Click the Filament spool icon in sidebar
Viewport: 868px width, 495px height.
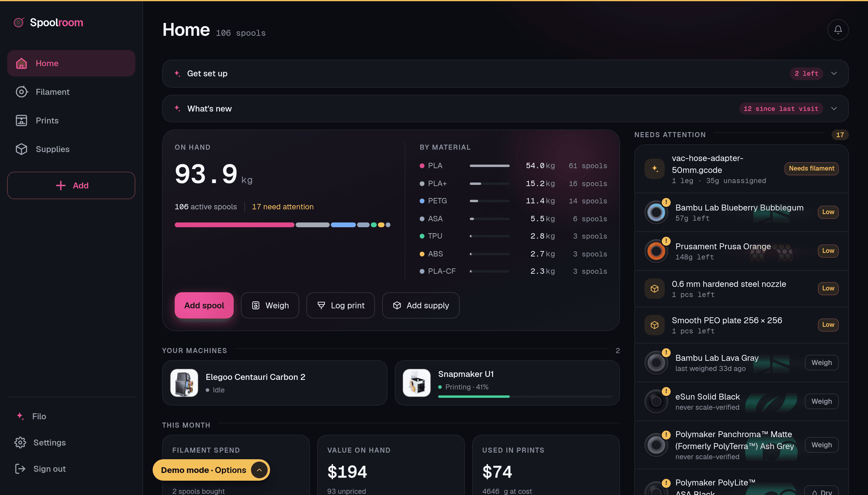pyautogui.click(x=21, y=92)
